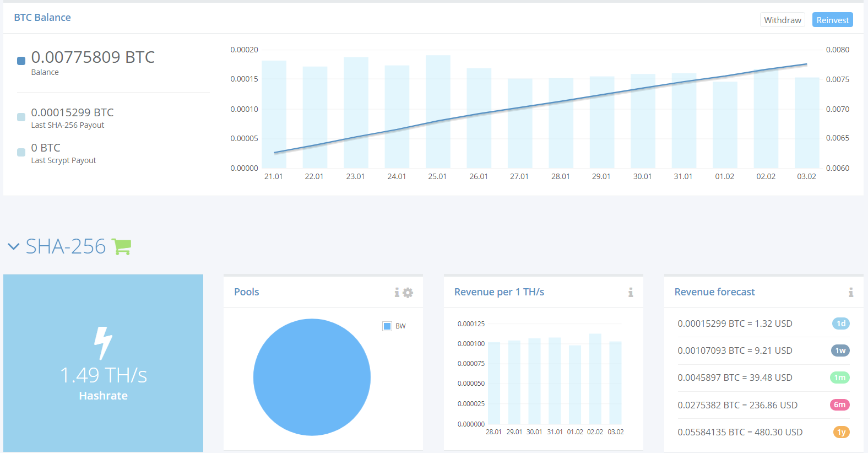Click the BW pool legend label

point(400,326)
